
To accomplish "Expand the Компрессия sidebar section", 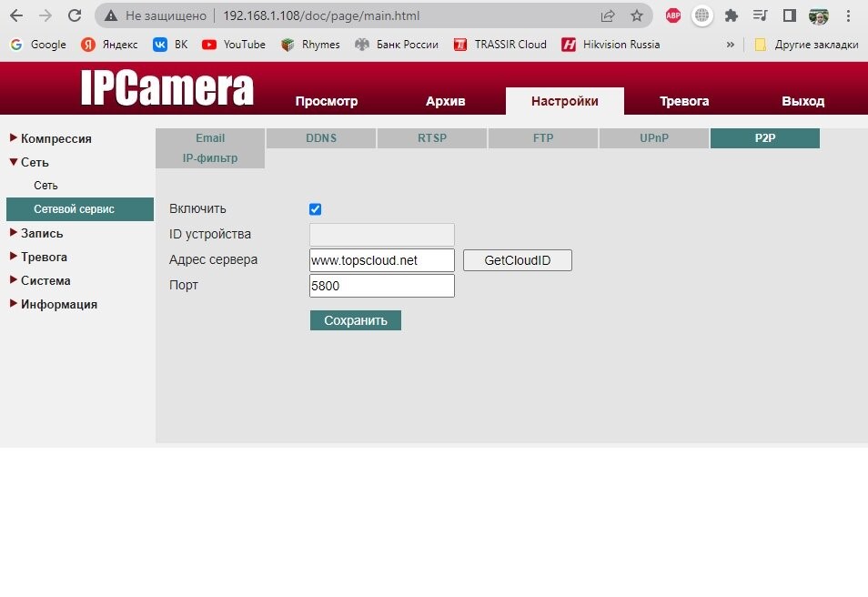I will [x=51, y=138].
